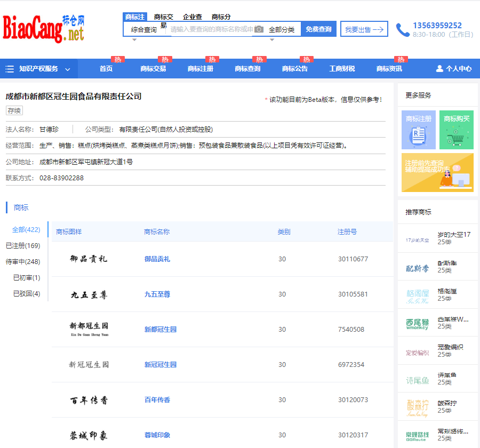Image resolution: width=480 pixels, height=448 pixels.
Task: Click registration number 30120317
Action: (353, 435)
